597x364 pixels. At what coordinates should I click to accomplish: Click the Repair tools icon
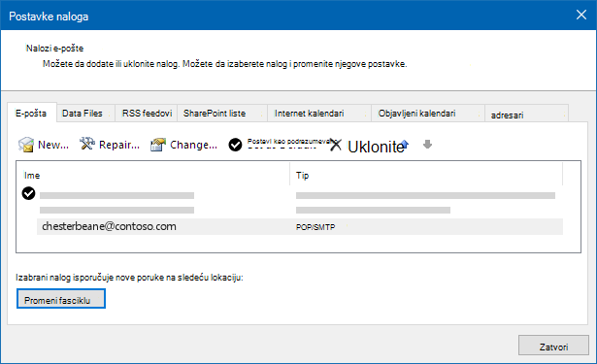pyautogui.click(x=87, y=144)
